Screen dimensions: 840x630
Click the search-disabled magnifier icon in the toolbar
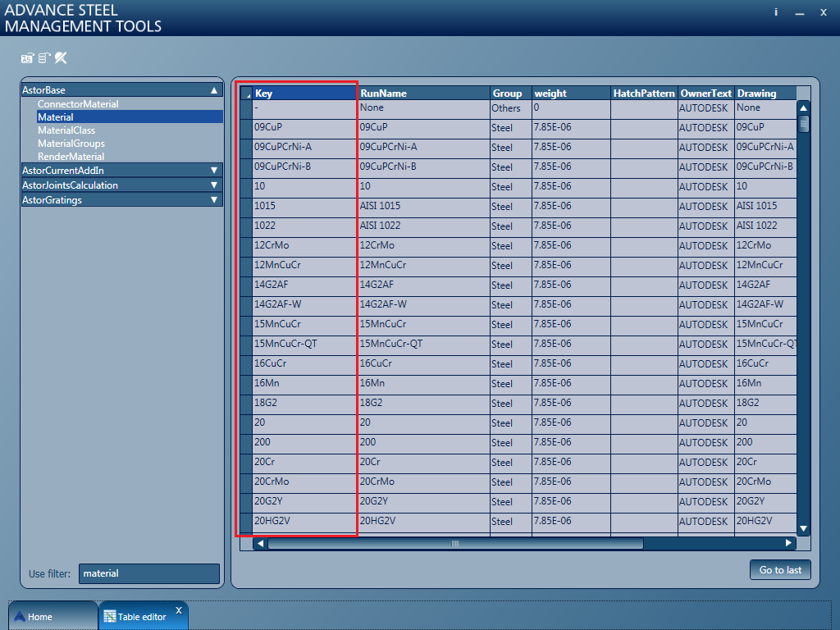tap(61, 58)
